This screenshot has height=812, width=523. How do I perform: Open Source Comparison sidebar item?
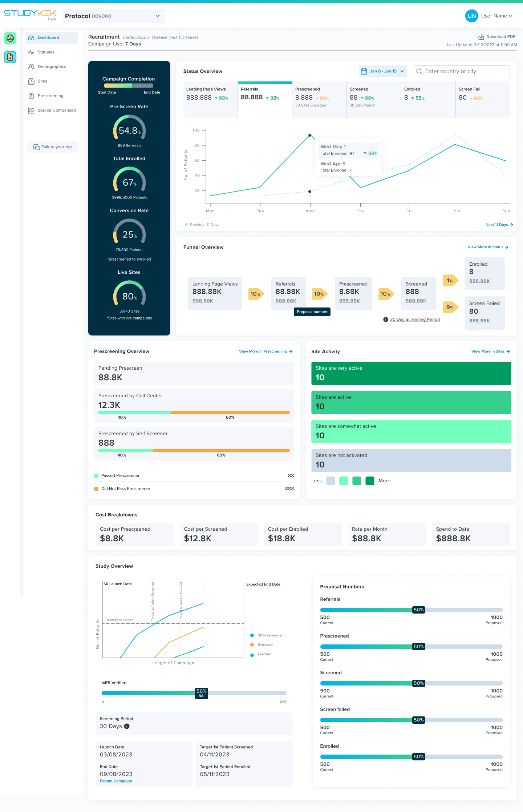pyautogui.click(x=52, y=110)
